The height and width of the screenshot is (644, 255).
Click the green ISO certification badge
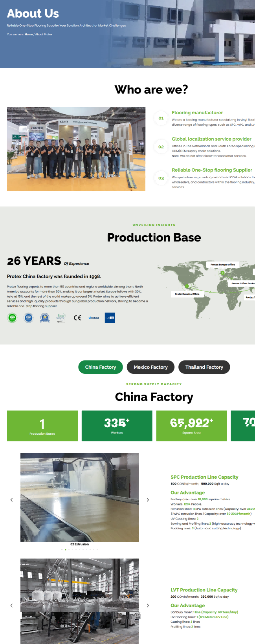coord(12,318)
